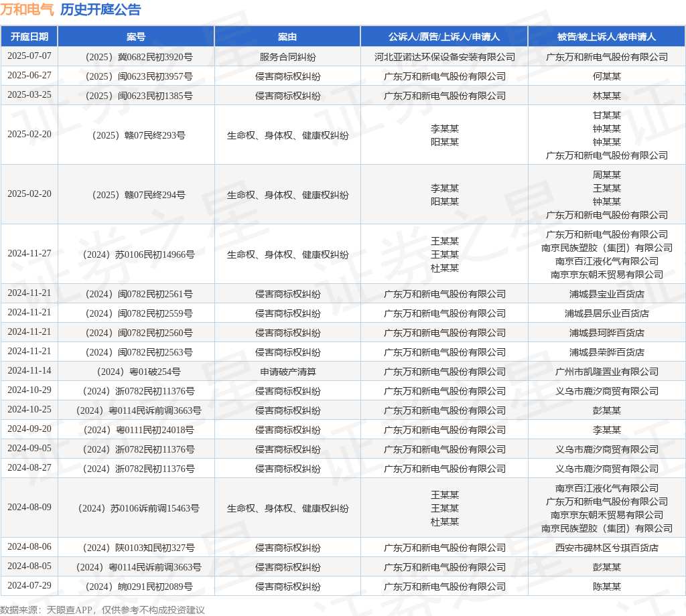Image resolution: width=686 pixels, height=616 pixels.
Task: Select the 被告/被上诉人/被申请人 column header
Action: pyautogui.click(x=606, y=37)
